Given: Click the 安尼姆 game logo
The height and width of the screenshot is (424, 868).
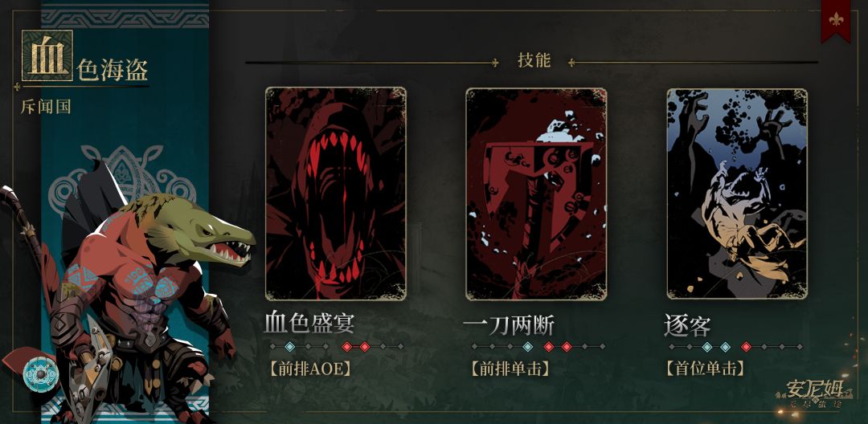Looking at the screenshot, I should coord(814,394).
